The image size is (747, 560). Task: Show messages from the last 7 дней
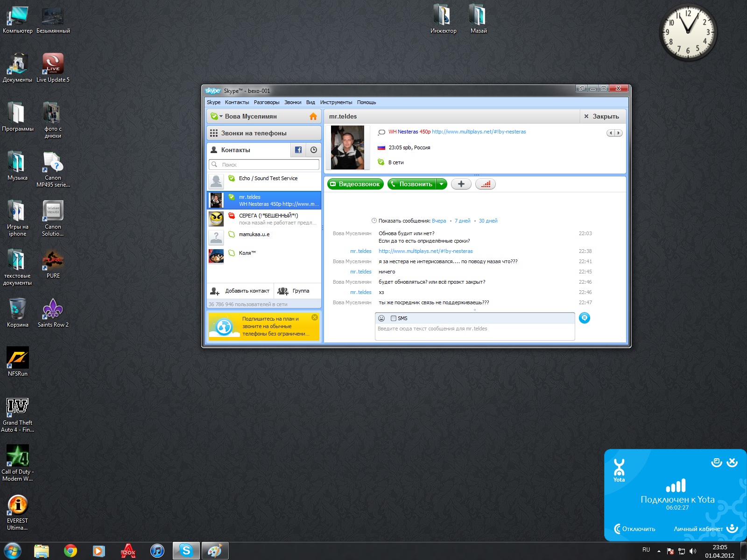click(x=462, y=221)
